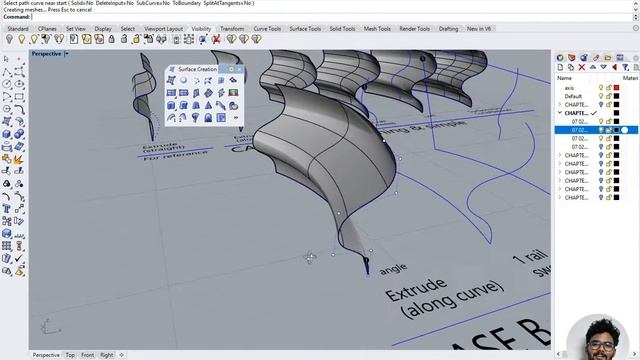The height and width of the screenshot is (360, 640).
Task: Select the Rectangle tool
Action: point(19,97)
